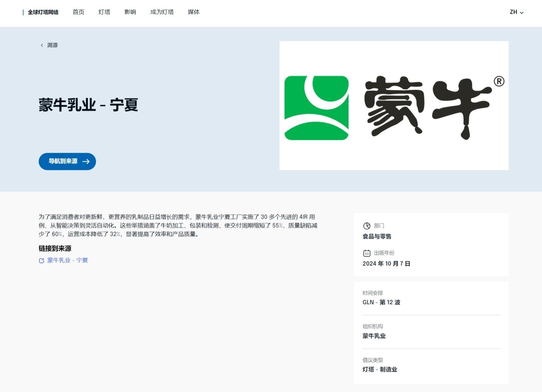The width and height of the screenshot is (542, 392).
Task: Click the 成为灯塔 navigation link
Action: [x=162, y=12]
